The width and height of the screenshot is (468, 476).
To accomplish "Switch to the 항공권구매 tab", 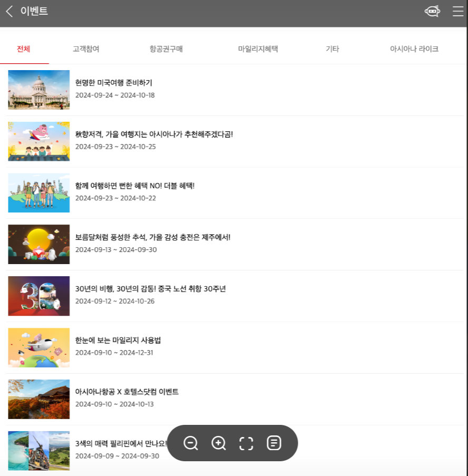I will click(166, 49).
